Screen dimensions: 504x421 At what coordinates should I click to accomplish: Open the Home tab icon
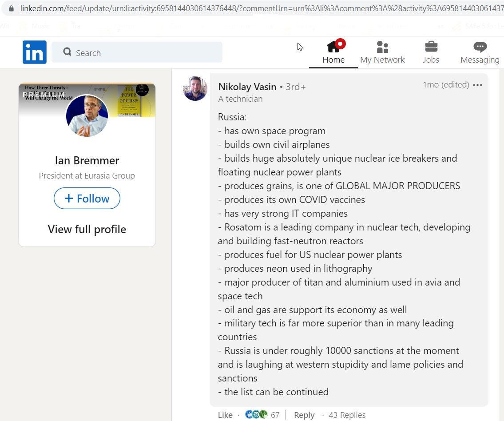(333, 47)
